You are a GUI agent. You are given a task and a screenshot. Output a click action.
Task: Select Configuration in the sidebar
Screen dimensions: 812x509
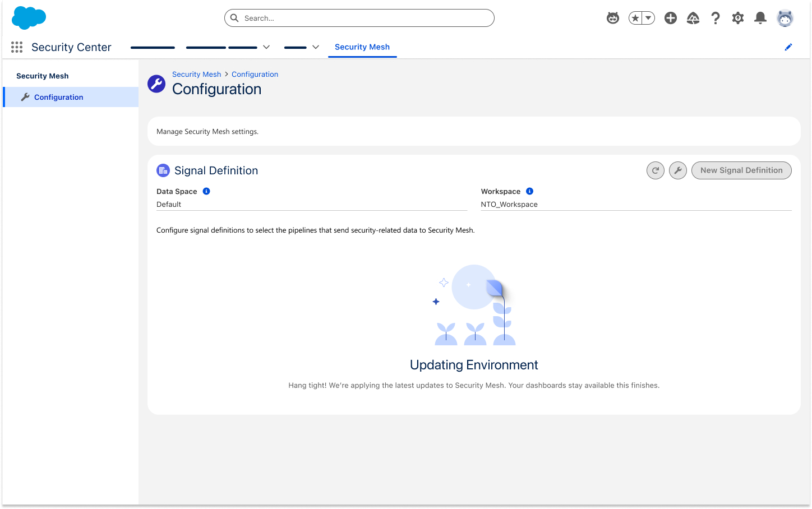71,97
